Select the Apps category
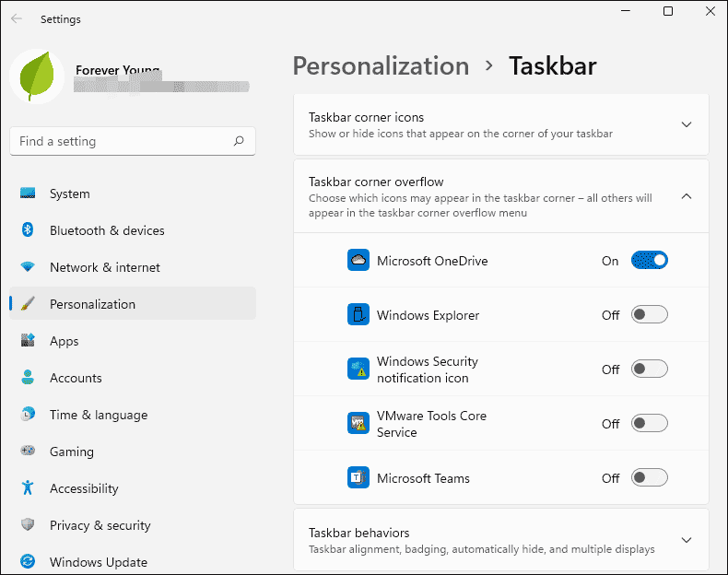Image resolution: width=728 pixels, height=575 pixels. [133, 340]
